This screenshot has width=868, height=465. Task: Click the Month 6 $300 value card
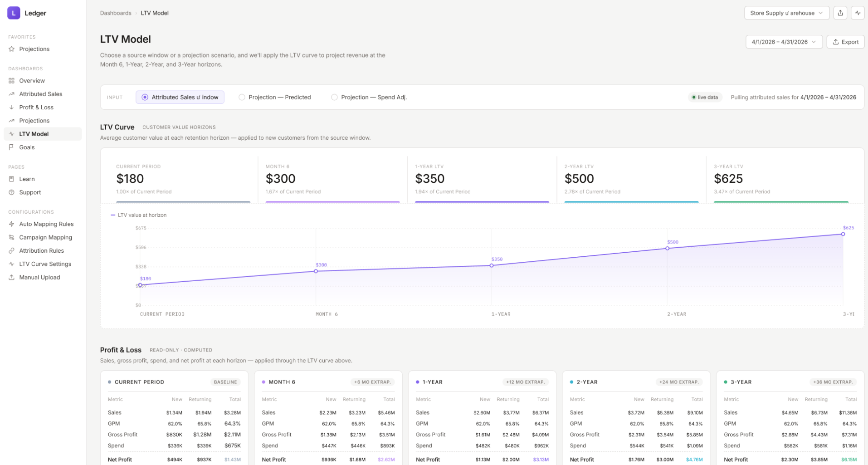pyautogui.click(x=332, y=180)
